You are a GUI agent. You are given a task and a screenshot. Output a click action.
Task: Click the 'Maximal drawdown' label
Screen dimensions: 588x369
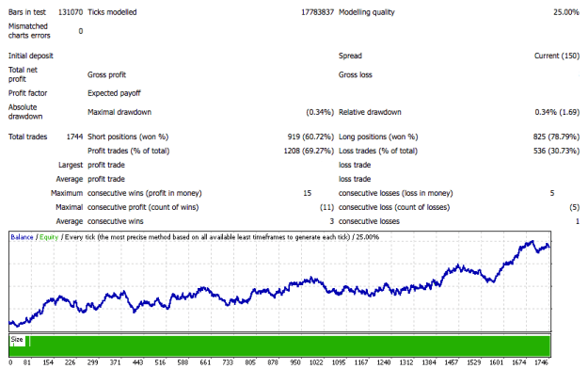(119, 112)
